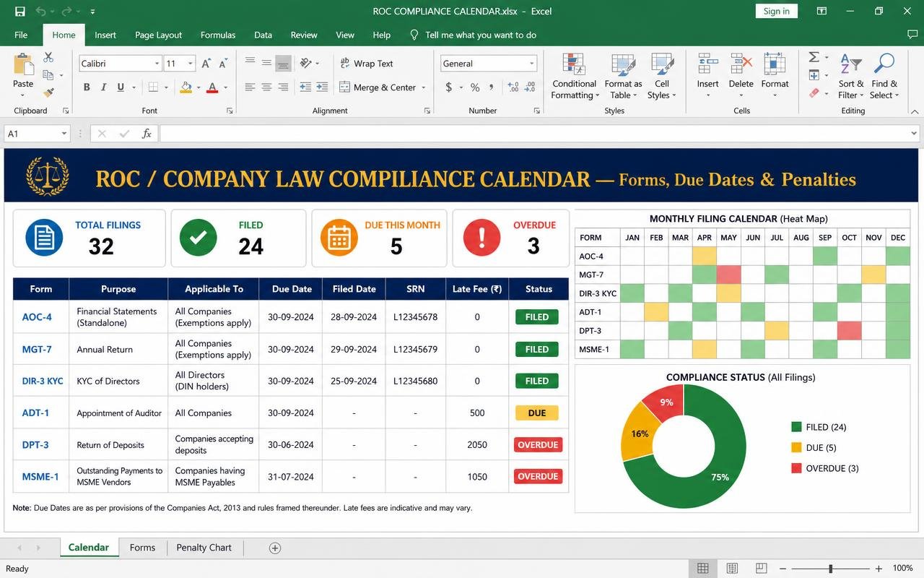Click Find & Select button
Image resolution: width=924 pixels, height=578 pixels.
click(884, 76)
